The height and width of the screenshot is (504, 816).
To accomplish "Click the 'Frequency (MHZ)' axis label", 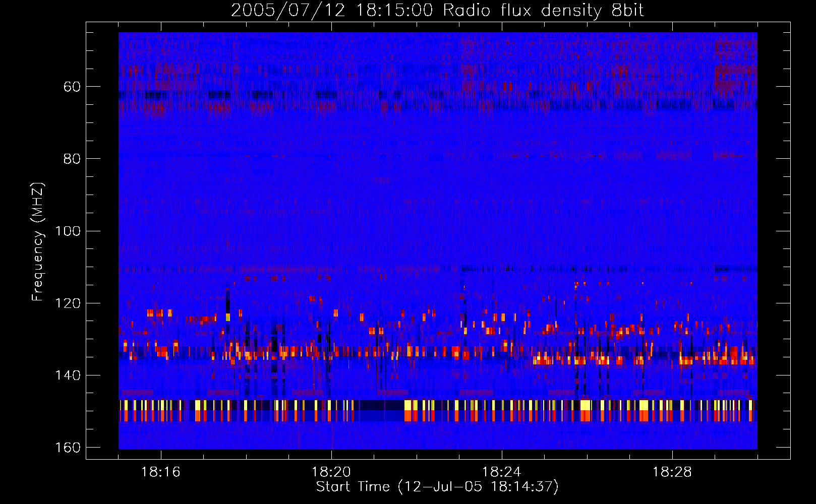I will coord(38,241).
